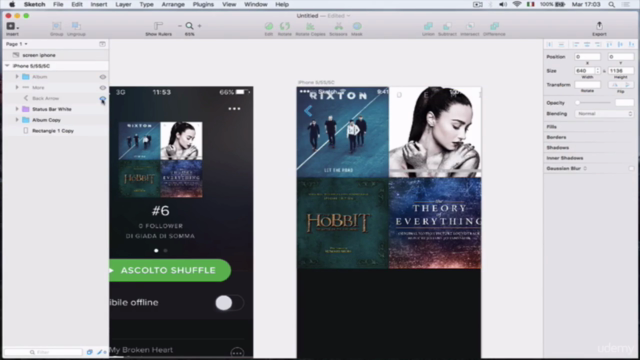640x360 pixels.
Task: Open the Insert tool menu
Action: point(12,26)
